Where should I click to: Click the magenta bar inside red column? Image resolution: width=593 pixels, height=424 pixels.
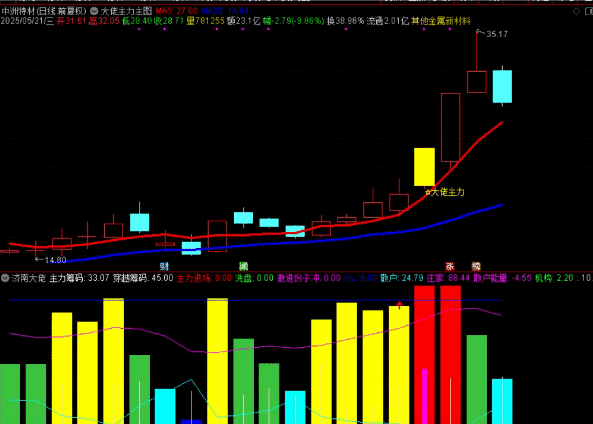pos(424,396)
